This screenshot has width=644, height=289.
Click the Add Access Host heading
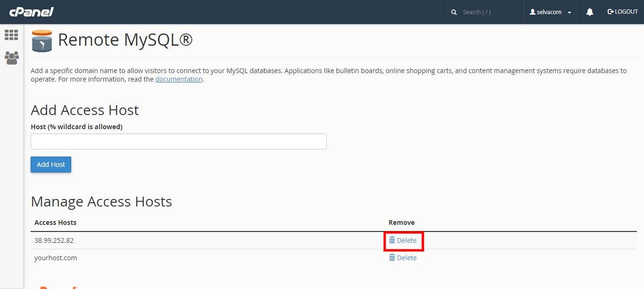tap(85, 110)
